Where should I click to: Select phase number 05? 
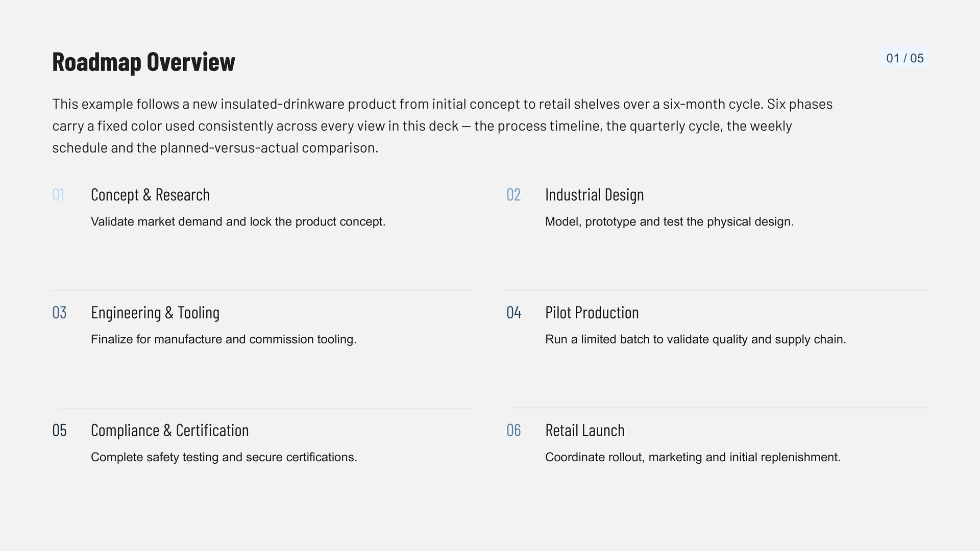(59, 430)
